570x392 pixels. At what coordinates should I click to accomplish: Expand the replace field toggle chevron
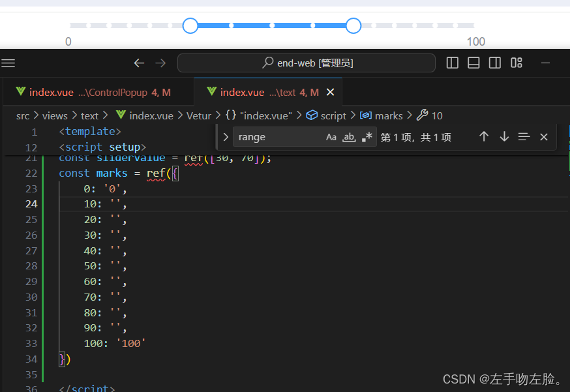pyautogui.click(x=226, y=137)
